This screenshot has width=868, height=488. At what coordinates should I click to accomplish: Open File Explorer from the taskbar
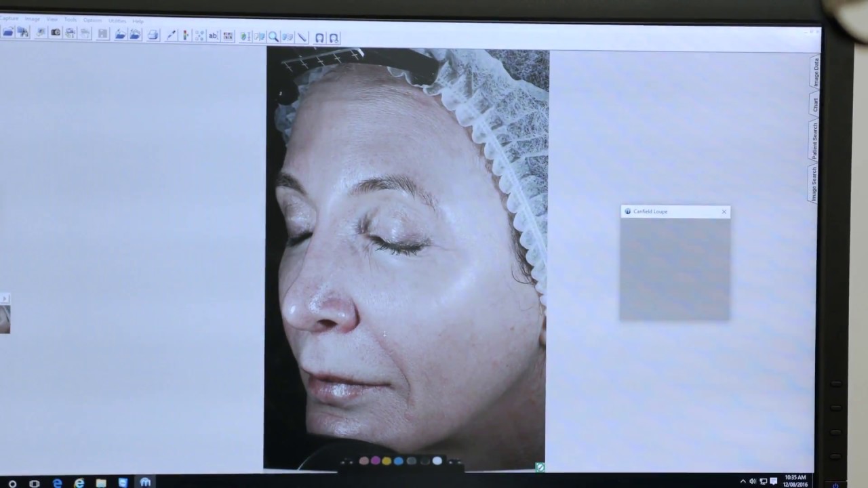coord(100,483)
